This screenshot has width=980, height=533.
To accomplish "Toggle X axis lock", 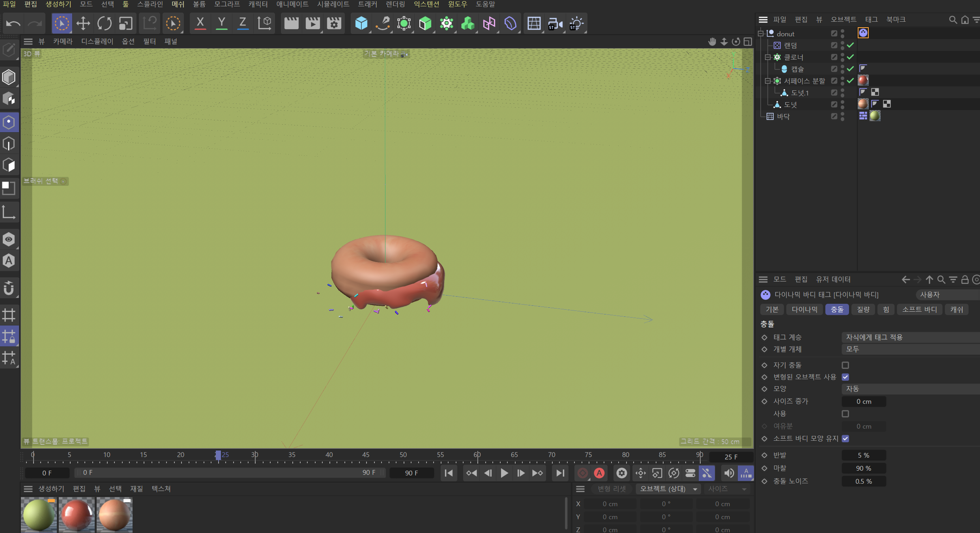I will 200,24.
